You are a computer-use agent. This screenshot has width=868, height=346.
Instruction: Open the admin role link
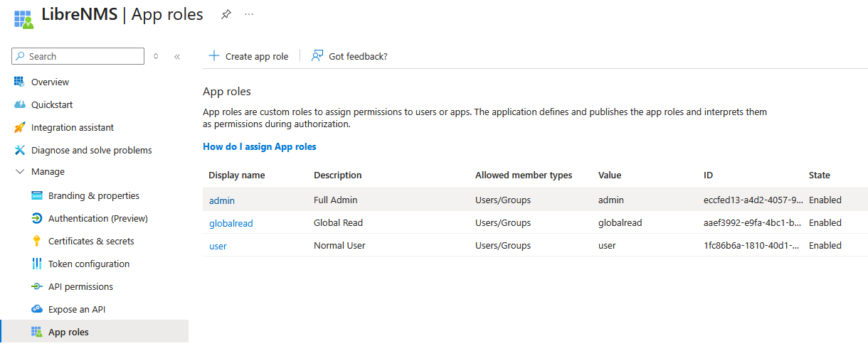tap(222, 200)
